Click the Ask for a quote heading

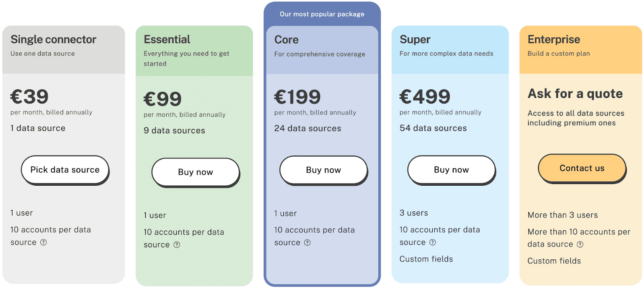click(x=575, y=94)
